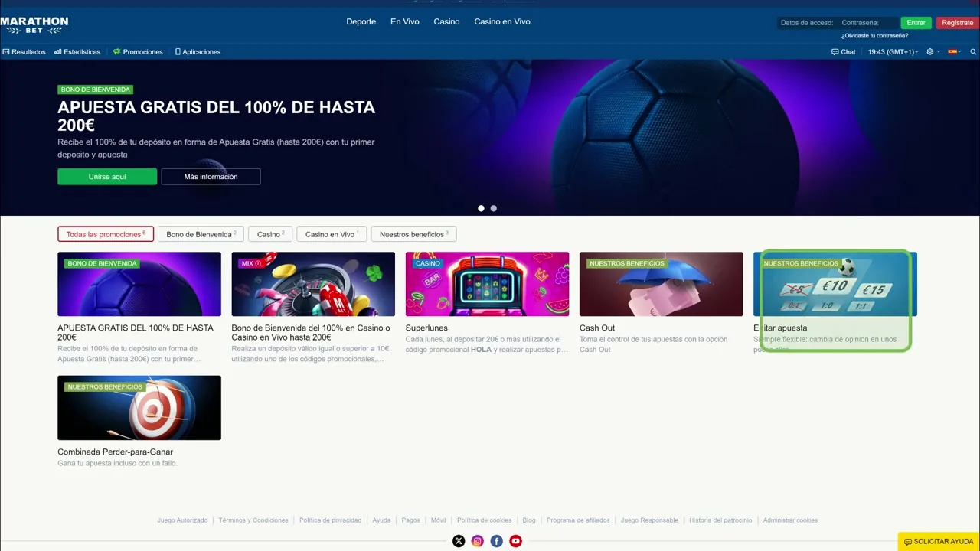The image size is (980, 551).
Task: Click the Unirse aquí button
Action: point(107,177)
